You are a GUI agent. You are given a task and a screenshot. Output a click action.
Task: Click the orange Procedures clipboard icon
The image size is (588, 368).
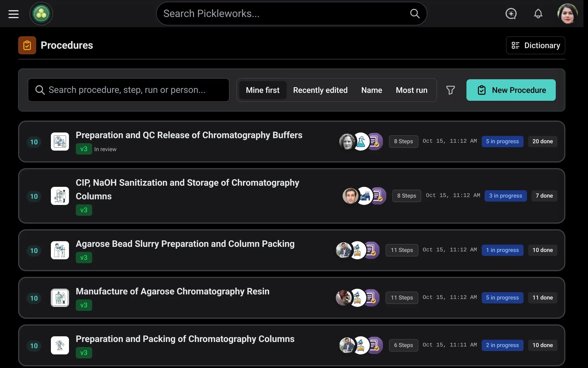[27, 45]
